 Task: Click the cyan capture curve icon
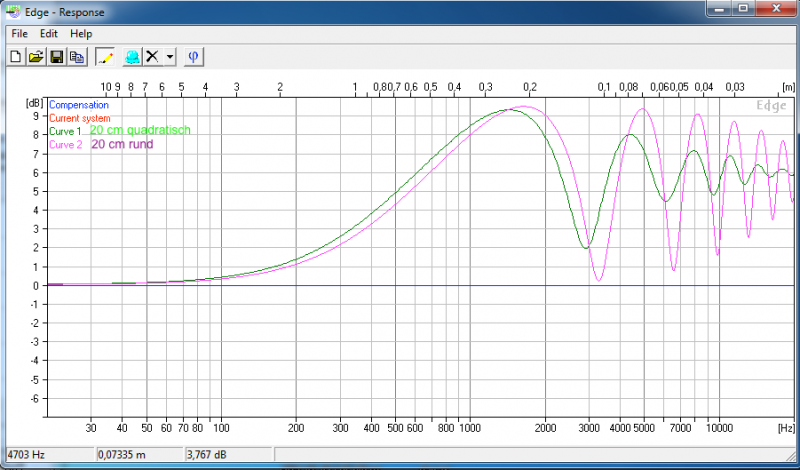[131, 57]
